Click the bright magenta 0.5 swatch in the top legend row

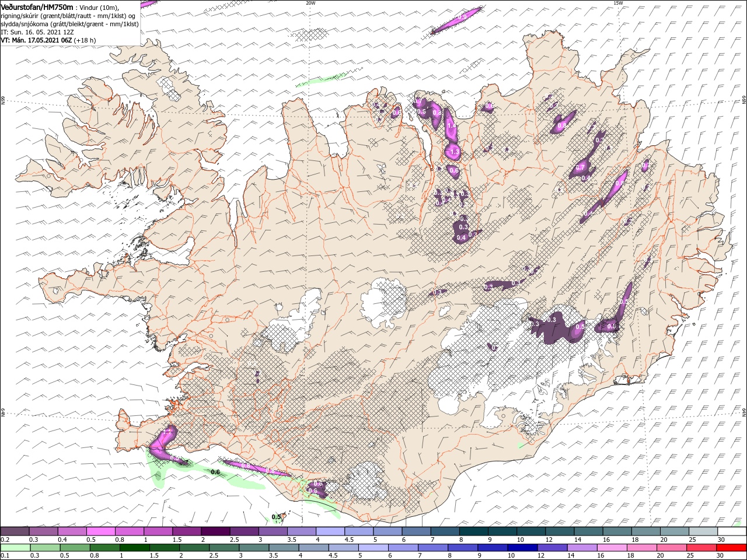[101, 531]
